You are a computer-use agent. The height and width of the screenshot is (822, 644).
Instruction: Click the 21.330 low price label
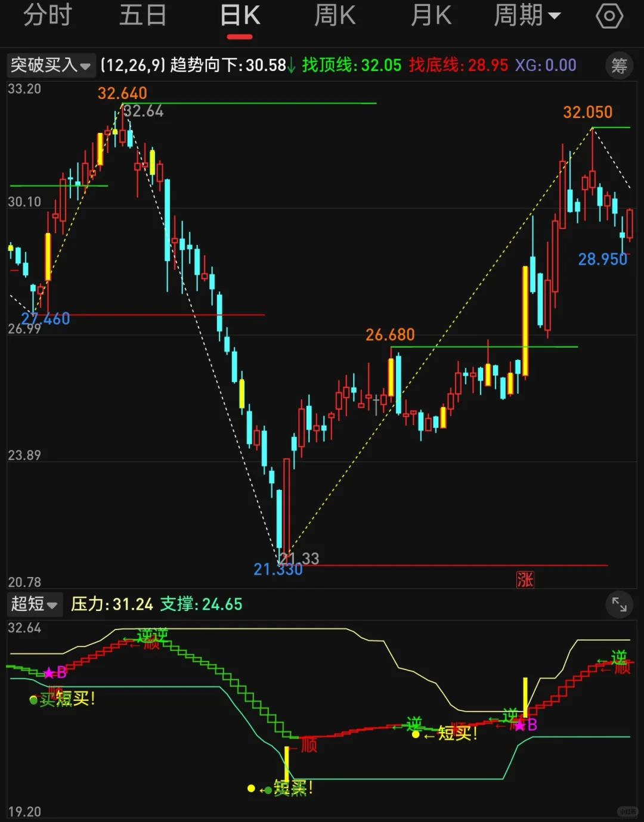click(x=278, y=570)
